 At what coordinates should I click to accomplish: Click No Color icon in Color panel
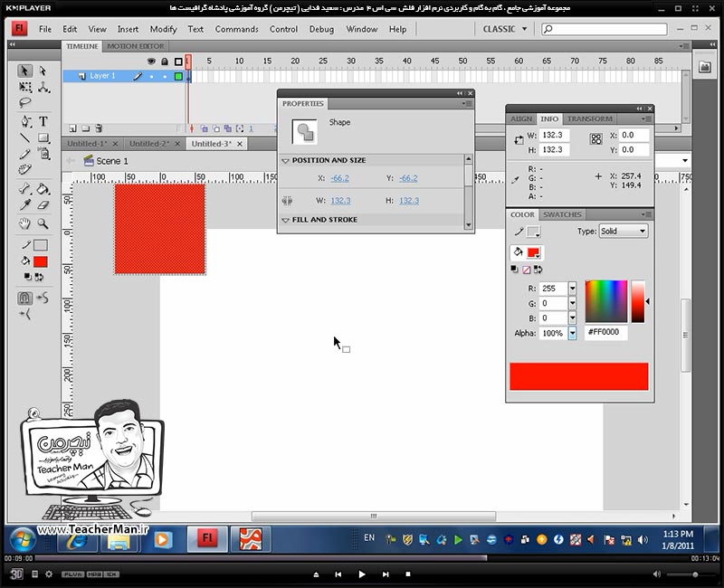click(x=527, y=270)
